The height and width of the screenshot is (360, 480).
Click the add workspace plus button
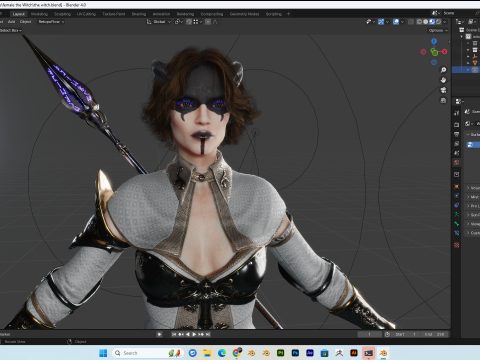point(288,14)
